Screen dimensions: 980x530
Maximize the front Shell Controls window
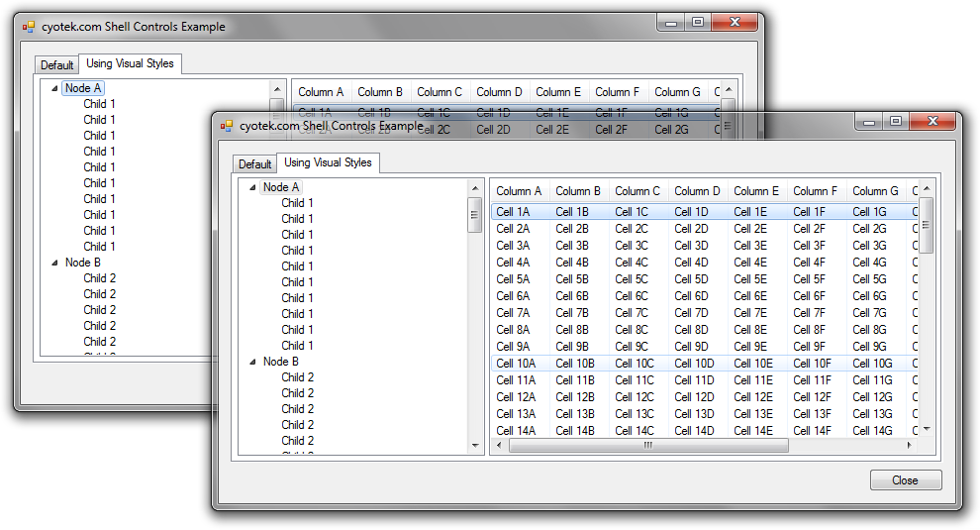point(895,121)
